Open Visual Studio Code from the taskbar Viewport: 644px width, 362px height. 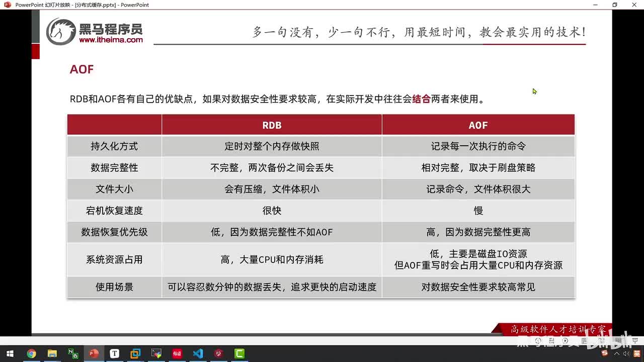198,353
